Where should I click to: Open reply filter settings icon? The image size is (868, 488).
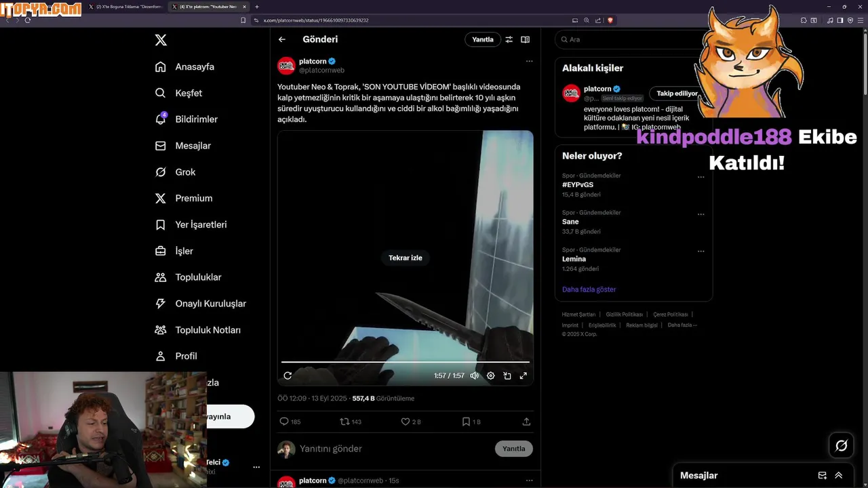[x=509, y=39]
